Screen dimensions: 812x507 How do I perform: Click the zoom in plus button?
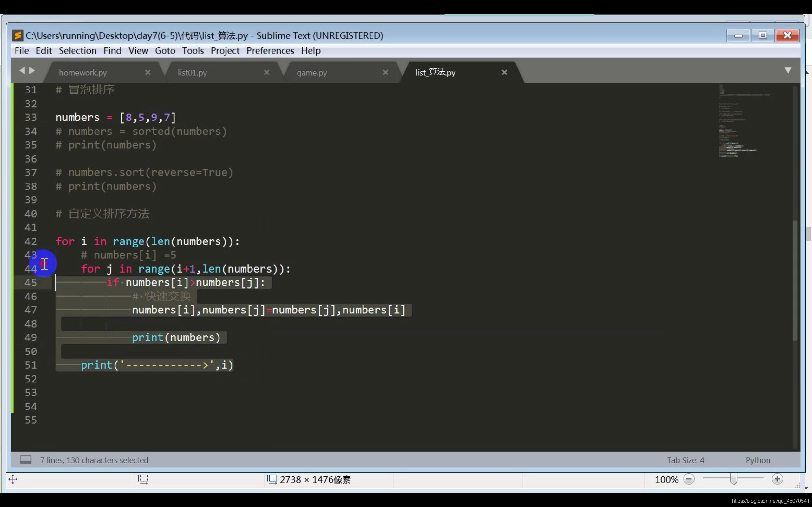pyautogui.click(x=777, y=479)
